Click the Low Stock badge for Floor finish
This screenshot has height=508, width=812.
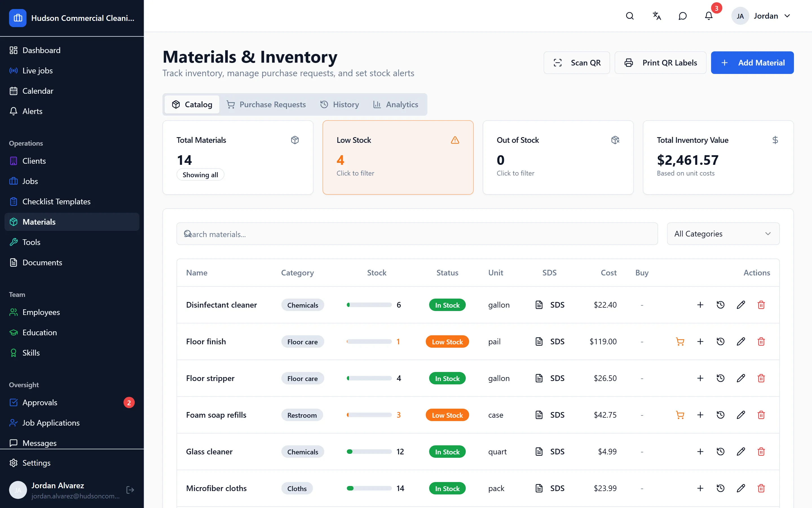click(447, 341)
